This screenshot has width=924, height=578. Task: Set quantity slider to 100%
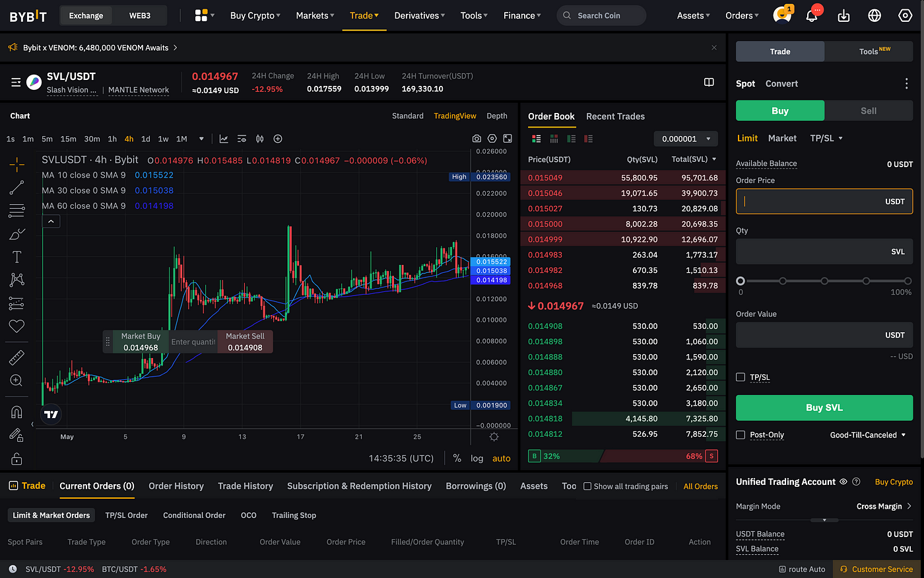[907, 281]
